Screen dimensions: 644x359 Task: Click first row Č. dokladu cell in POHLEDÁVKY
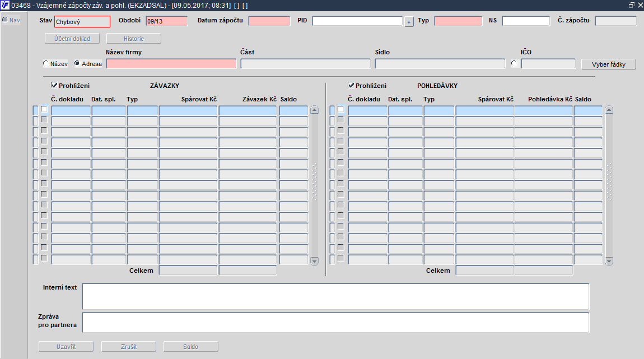coord(367,110)
